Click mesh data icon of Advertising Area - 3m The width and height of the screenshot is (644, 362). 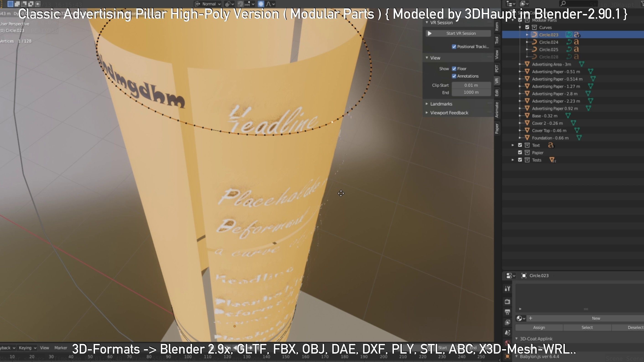tap(582, 64)
